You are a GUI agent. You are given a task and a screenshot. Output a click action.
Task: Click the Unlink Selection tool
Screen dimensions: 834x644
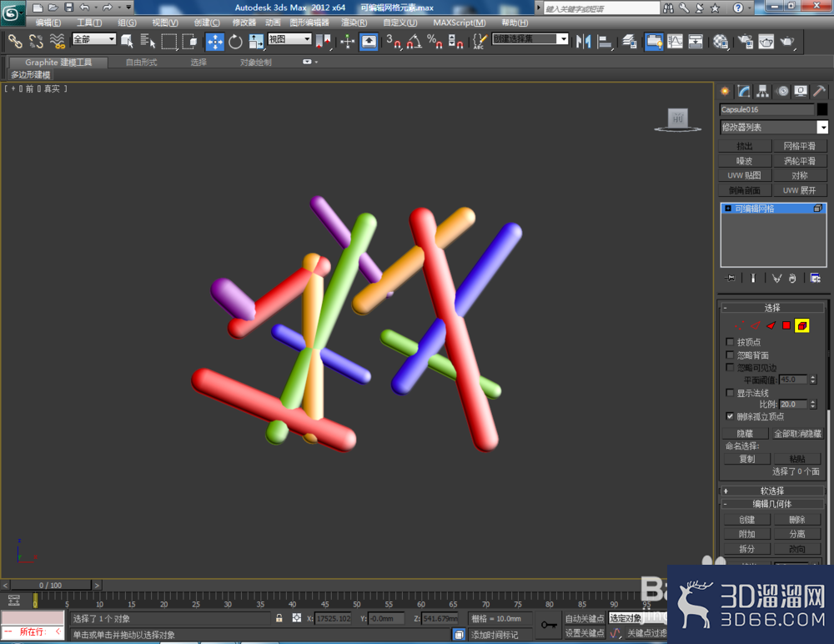(x=36, y=41)
